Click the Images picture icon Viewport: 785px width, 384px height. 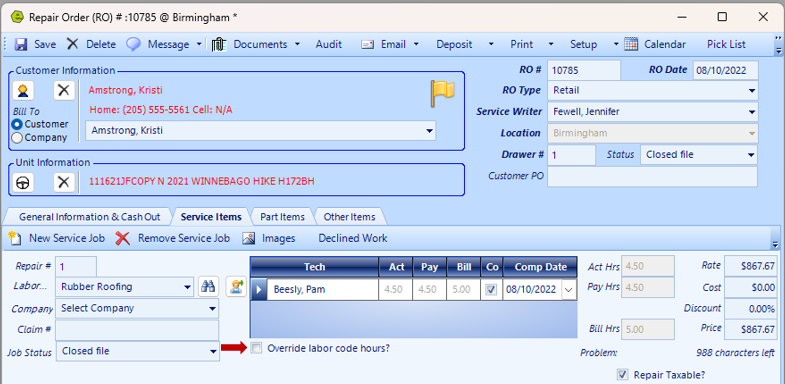[x=249, y=238]
